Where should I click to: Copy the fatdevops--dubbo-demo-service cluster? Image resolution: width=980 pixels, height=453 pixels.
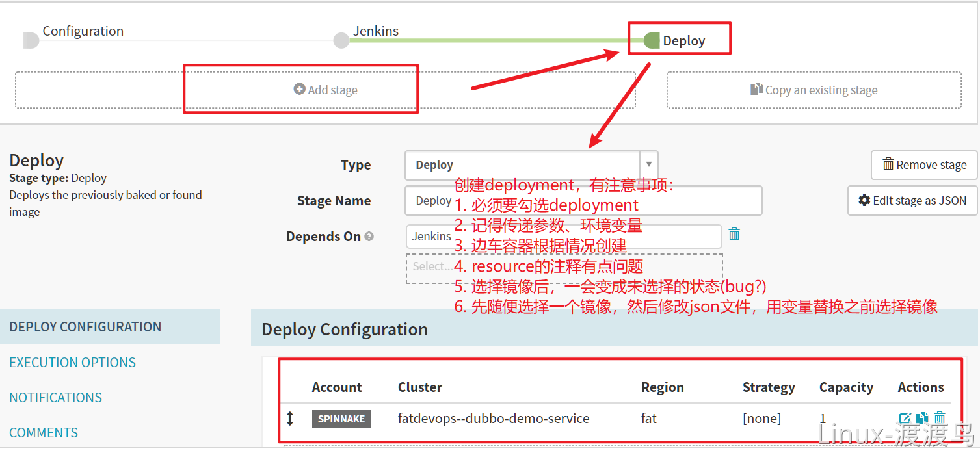(922, 419)
